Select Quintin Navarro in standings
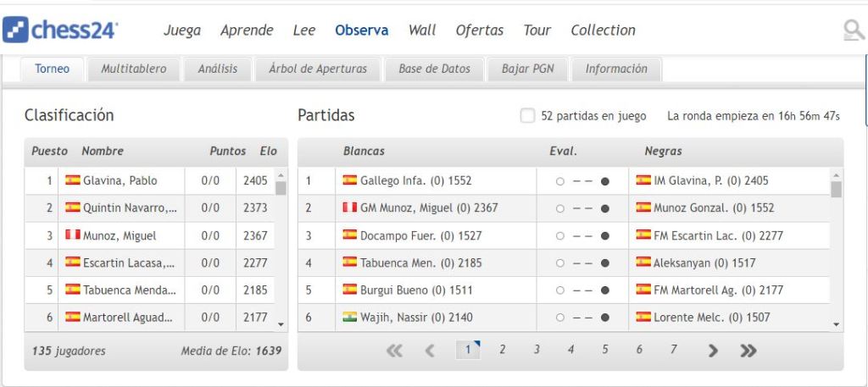Screen dimensions: 868x387 pyautogui.click(x=130, y=207)
